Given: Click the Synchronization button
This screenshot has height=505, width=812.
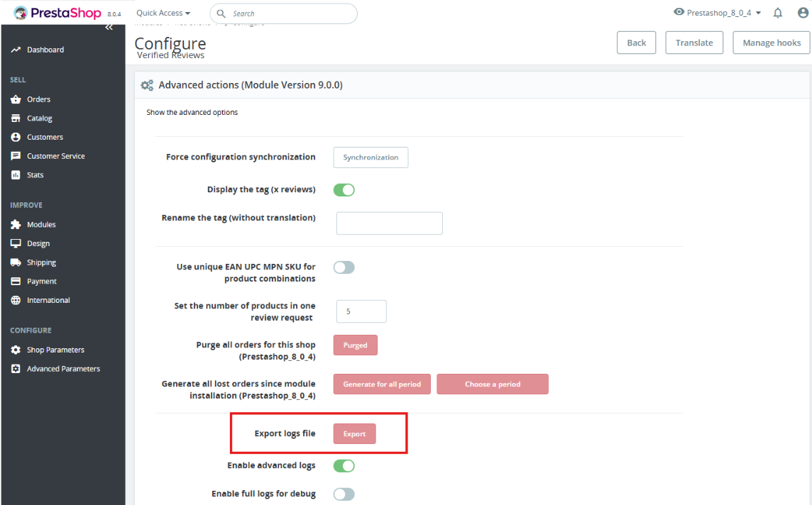Looking at the screenshot, I should 371,157.
